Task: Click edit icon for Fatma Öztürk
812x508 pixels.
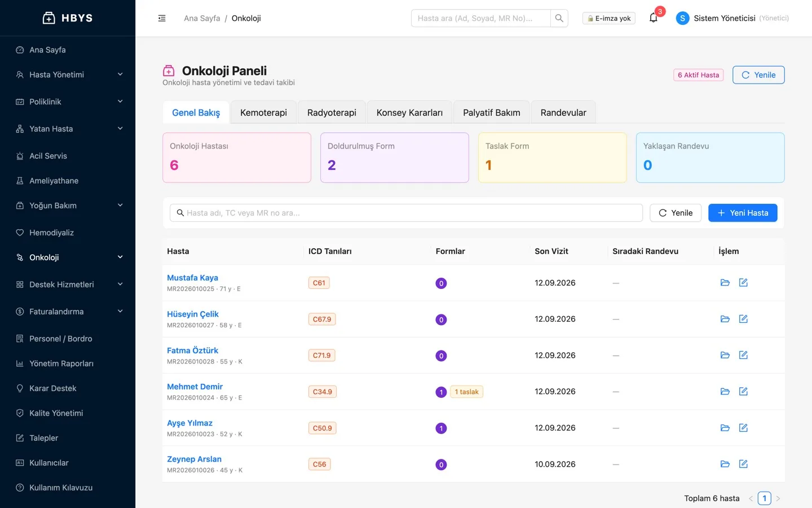Action: click(x=743, y=355)
